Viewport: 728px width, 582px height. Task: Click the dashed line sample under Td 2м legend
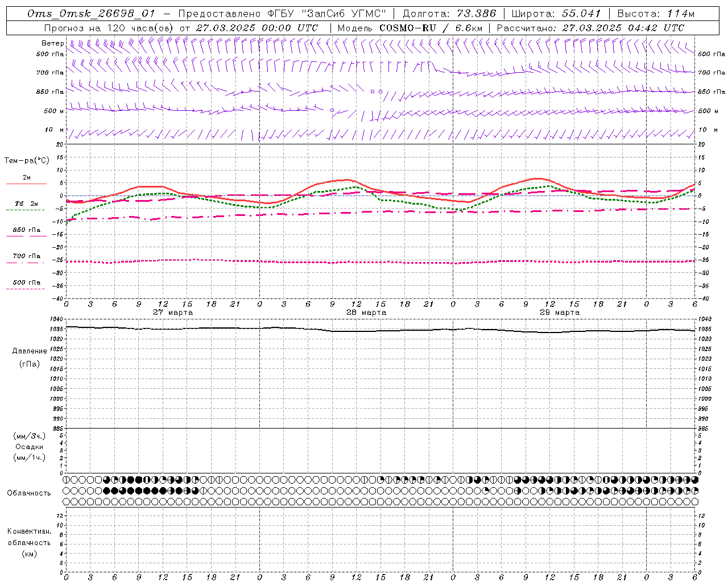[26, 210]
